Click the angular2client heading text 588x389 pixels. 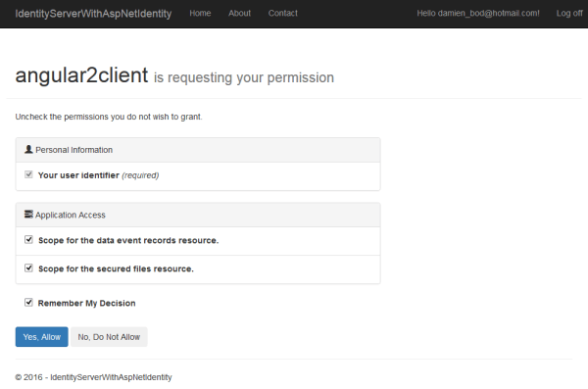click(x=81, y=75)
